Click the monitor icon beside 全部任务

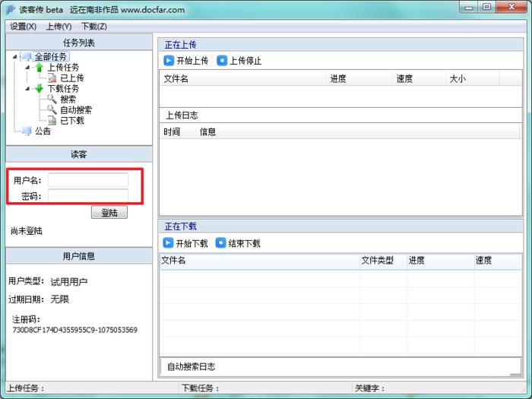(x=27, y=57)
